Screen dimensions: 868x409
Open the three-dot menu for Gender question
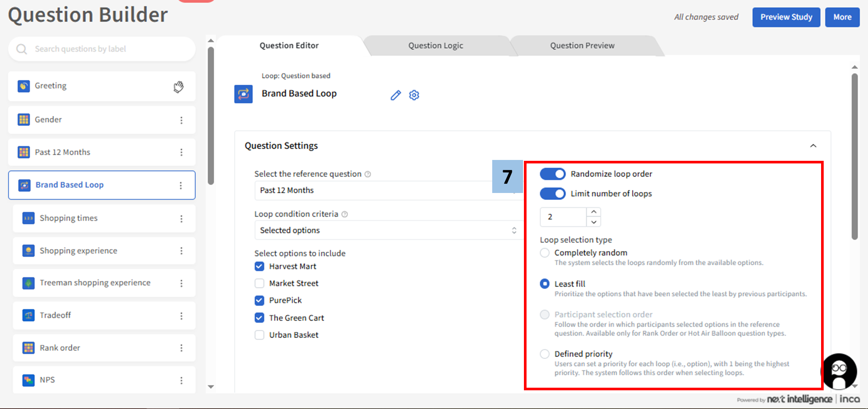181,120
